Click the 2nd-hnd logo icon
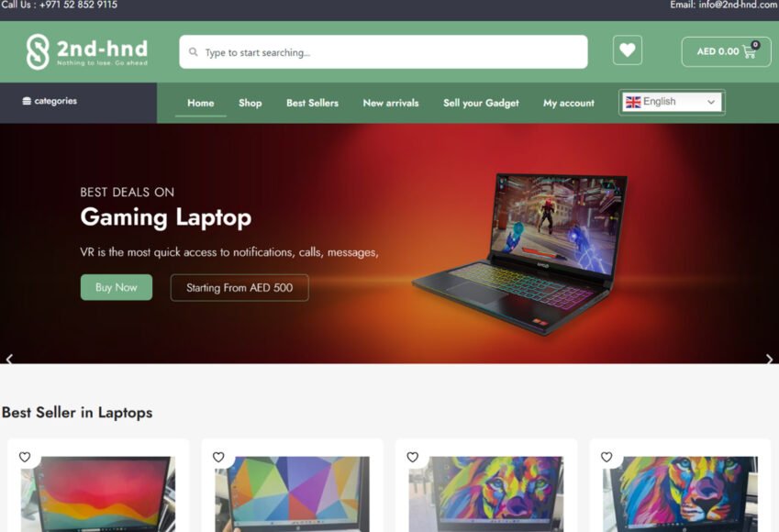The height and width of the screenshot is (532, 779). click(x=39, y=51)
